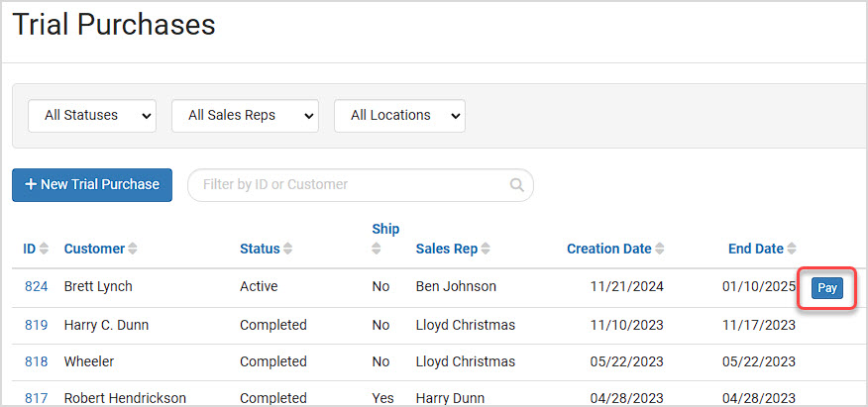The height and width of the screenshot is (407, 868).
Task: Sort by End Date column arrows
Action: [792, 249]
